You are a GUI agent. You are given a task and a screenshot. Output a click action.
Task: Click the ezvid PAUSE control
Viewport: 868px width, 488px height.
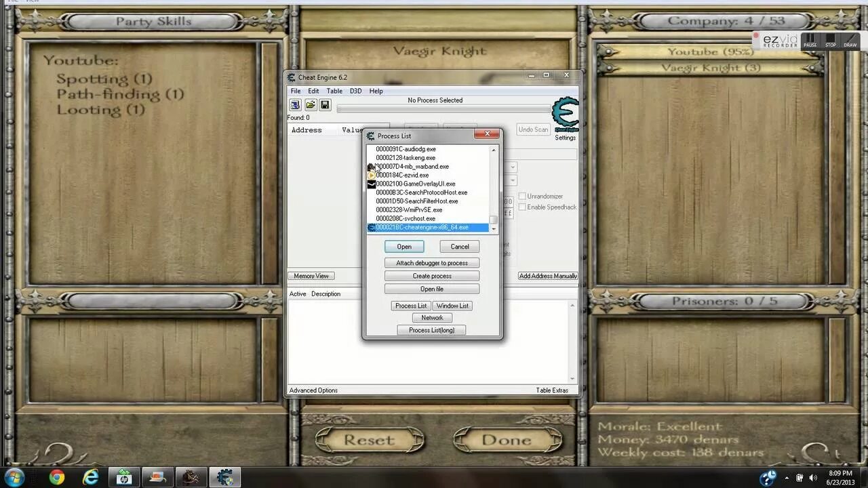tap(810, 41)
